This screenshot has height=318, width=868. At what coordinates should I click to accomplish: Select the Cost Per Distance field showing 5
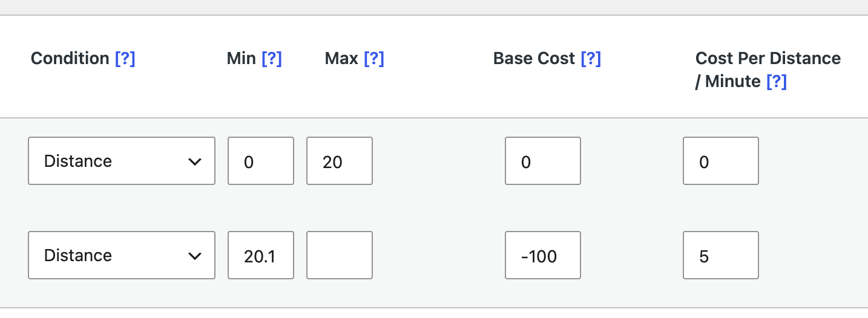pyautogui.click(x=721, y=255)
